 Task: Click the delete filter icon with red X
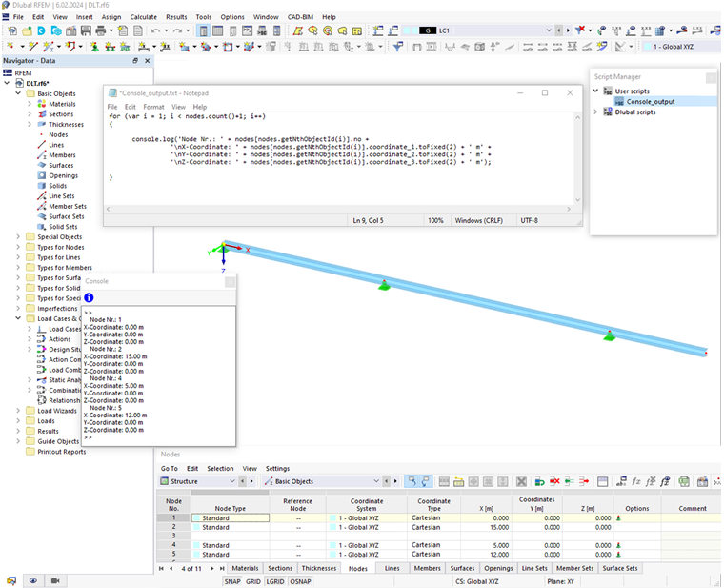[580, 30]
